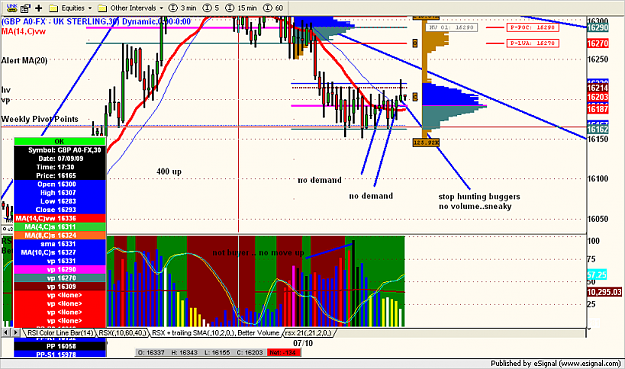
Task: Click the MA(14,C)vw 16336 data row
Action: 60,218
